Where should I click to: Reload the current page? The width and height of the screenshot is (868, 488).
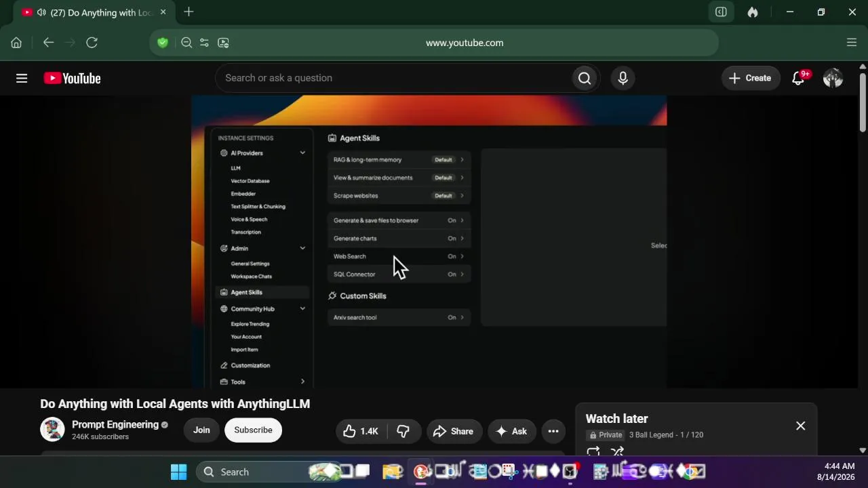tap(92, 43)
